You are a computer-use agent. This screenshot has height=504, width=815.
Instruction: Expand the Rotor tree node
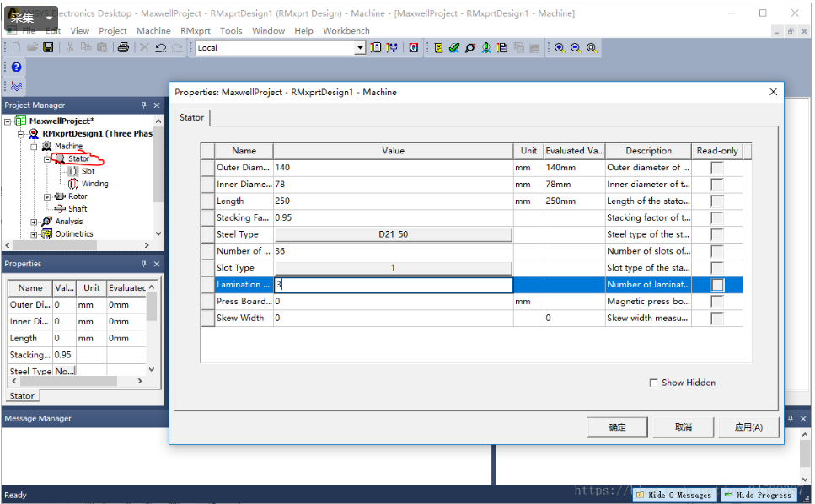click(x=47, y=196)
